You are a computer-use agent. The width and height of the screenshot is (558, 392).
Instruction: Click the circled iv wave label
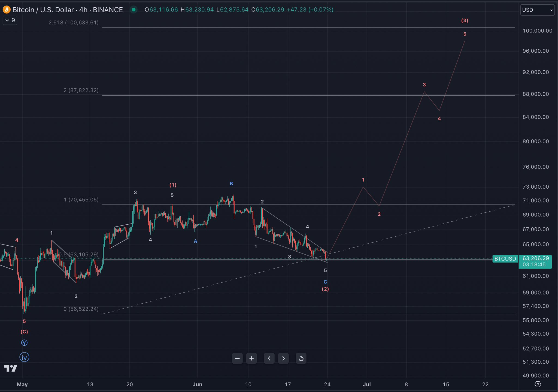(24, 357)
